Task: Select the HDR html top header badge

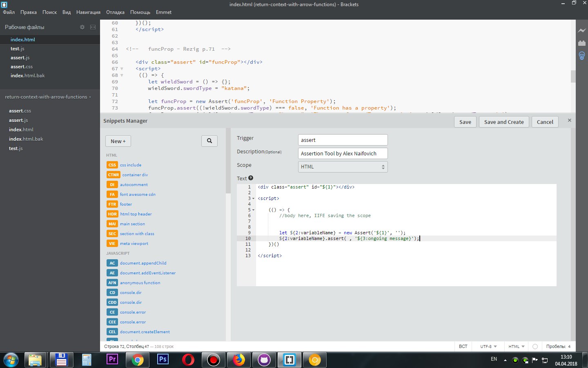Action: [112, 214]
